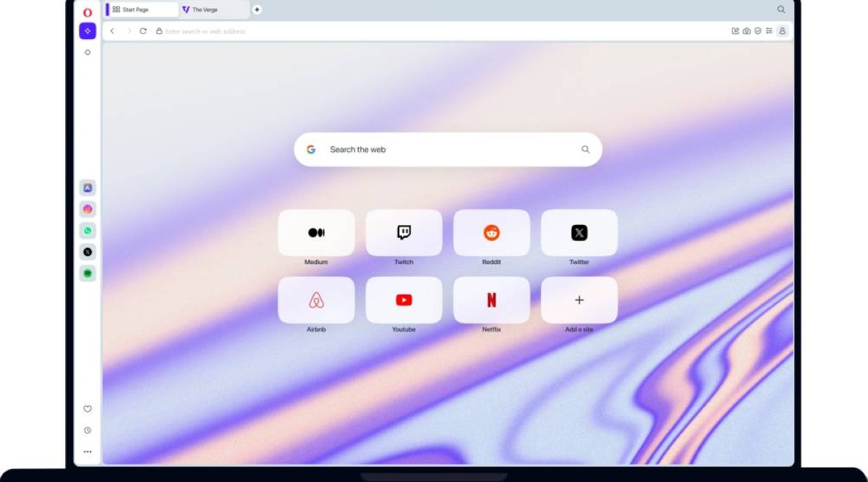Open Easy Setup settings icon
Image resolution: width=868 pixels, height=482 pixels.
click(x=769, y=31)
